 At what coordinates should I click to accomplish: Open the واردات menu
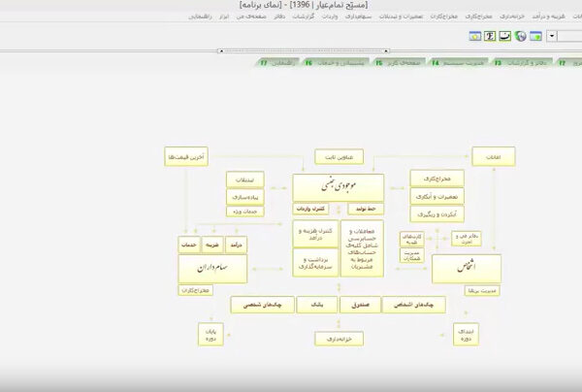click(x=330, y=16)
